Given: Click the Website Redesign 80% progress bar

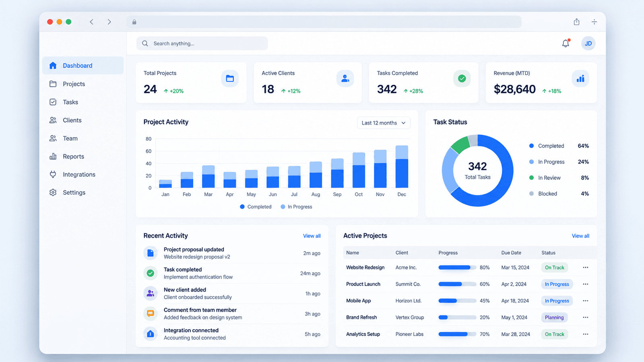Looking at the screenshot, I should pyautogui.click(x=457, y=267).
